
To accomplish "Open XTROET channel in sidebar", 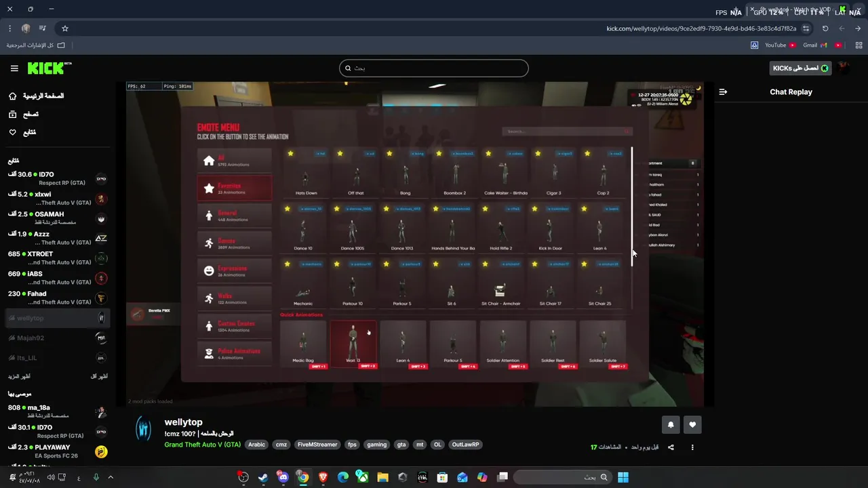I will 58,258.
